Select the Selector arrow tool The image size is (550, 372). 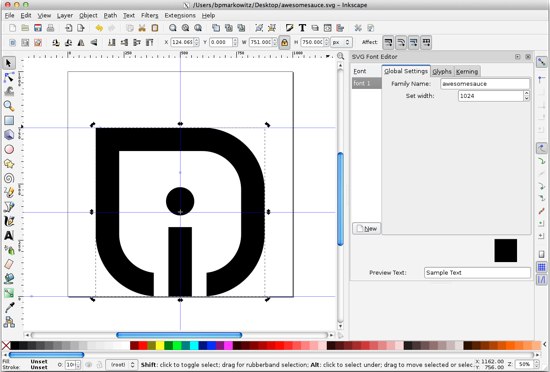[9, 63]
